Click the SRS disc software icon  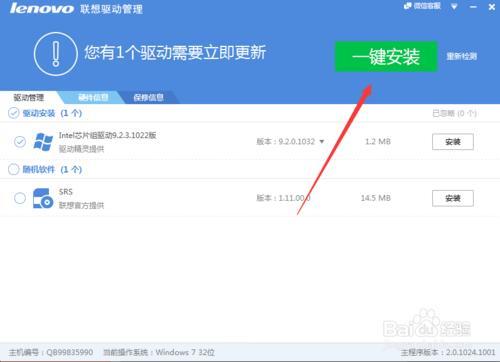coord(43,198)
